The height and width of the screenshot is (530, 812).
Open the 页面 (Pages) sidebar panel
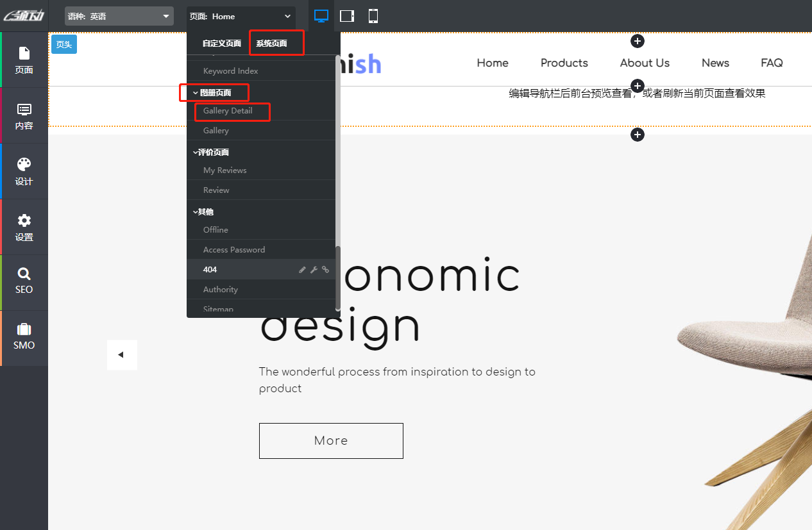(x=24, y=60)
